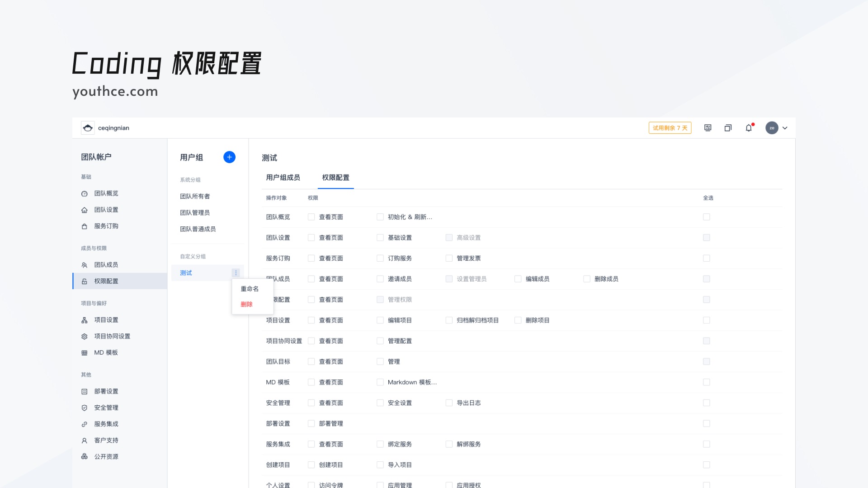Select the 权限配置 lock icon
This screenshot has width=868, height=488.
(x=84, y=281)
